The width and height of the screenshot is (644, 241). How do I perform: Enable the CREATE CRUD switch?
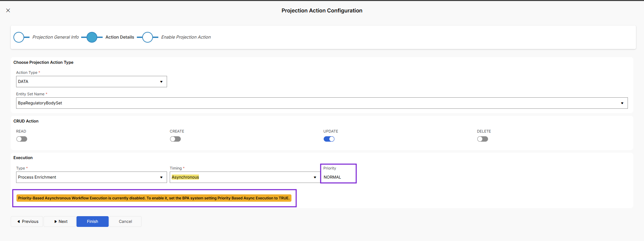(x=175, y=139)
